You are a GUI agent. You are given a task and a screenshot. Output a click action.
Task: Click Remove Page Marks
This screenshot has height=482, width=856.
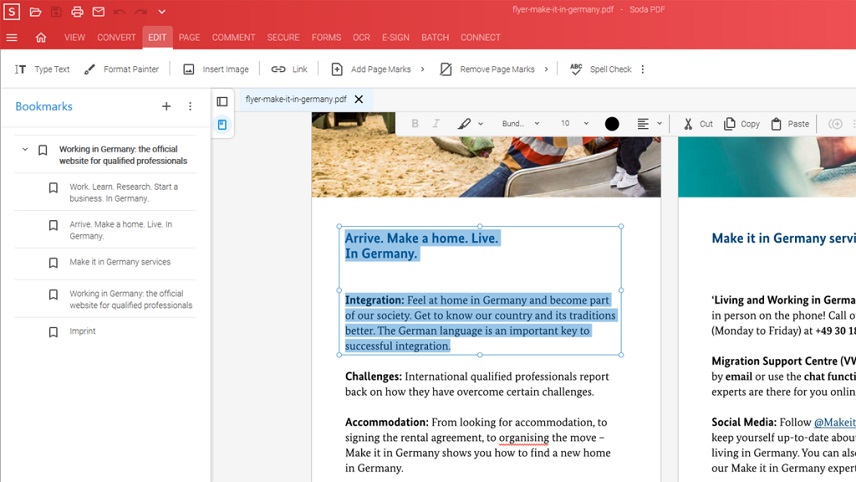point(487,69)
